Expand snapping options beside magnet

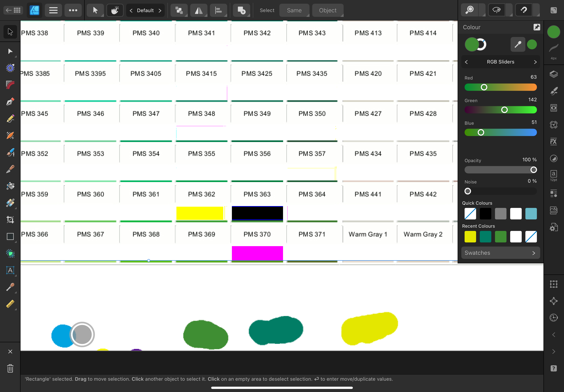pyautogui.click(x=536, y=10)
